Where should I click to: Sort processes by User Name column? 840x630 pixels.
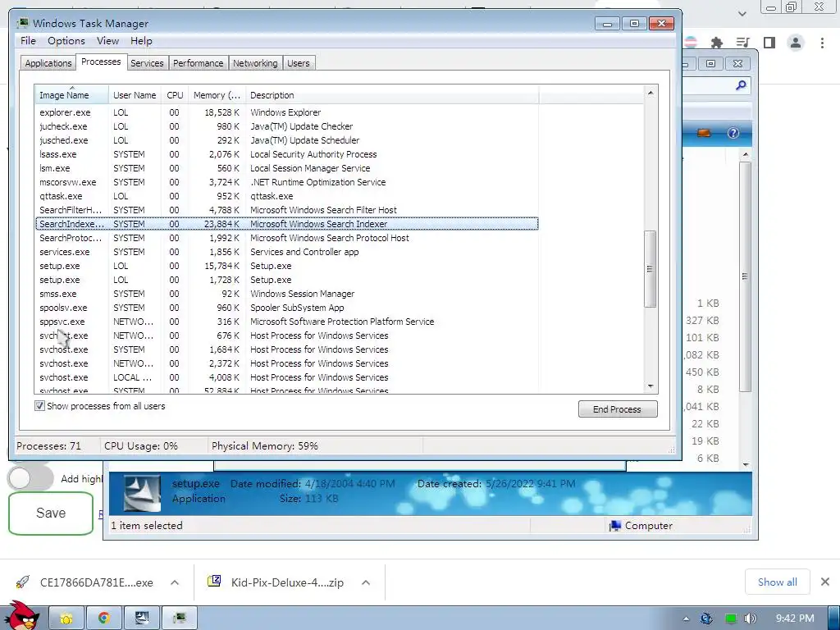tap(135, 95)
